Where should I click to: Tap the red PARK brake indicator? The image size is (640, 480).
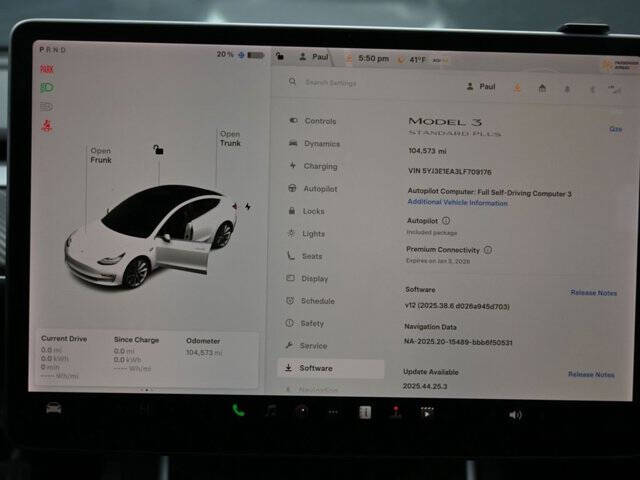click(x=47, y=69)
